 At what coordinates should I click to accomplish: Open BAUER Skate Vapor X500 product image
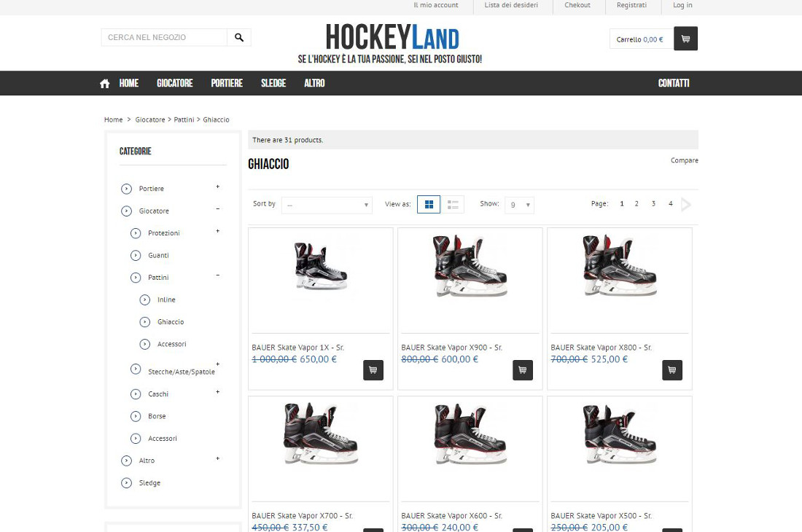pos(620,434)
